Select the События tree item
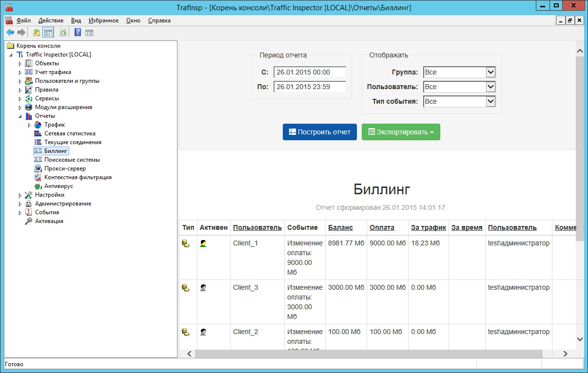 click(x=47, y=212)
